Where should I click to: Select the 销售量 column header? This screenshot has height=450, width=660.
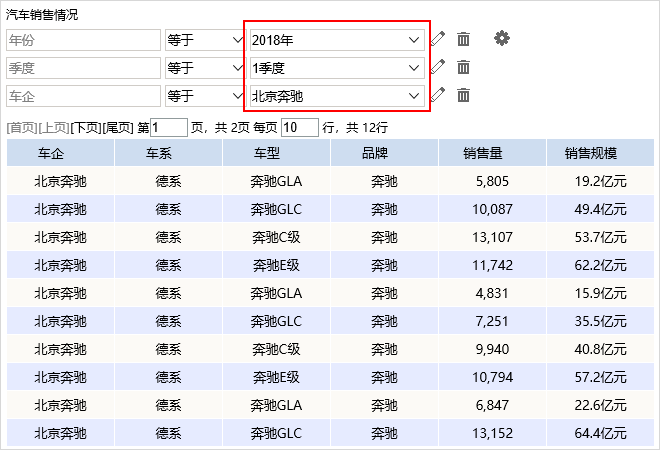coord(492,153)
